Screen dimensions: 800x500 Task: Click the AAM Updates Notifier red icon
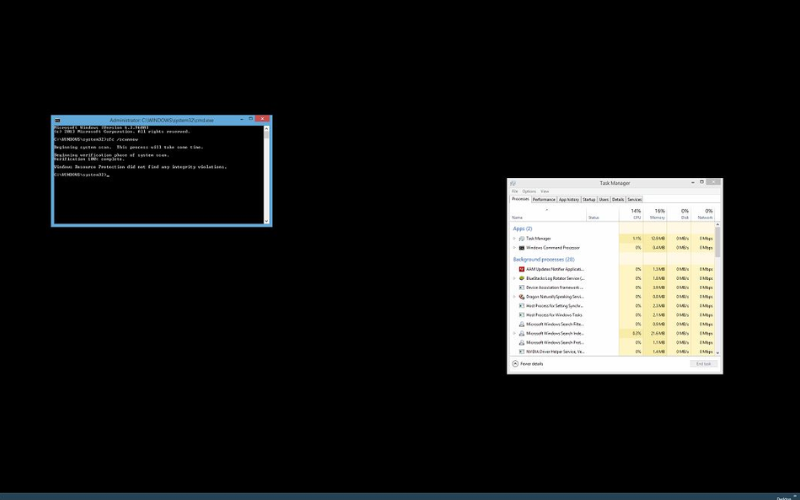pos(521,269)
